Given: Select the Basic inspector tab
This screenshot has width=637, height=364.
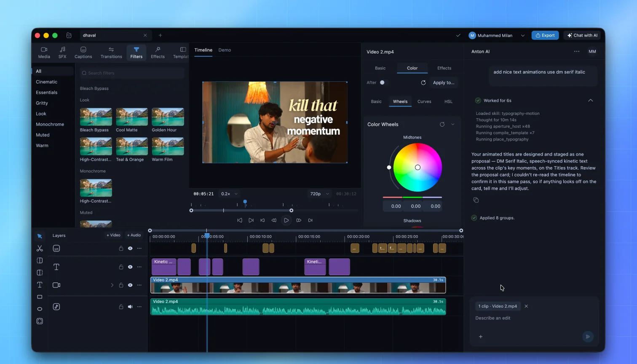Looking at the screenshot, I should [380, 68].
